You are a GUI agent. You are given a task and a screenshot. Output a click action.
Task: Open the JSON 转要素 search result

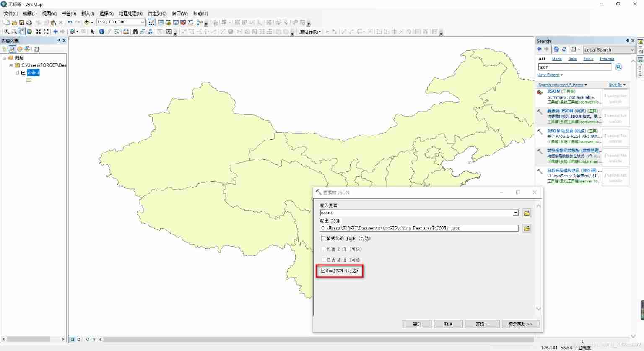[572, 131]
